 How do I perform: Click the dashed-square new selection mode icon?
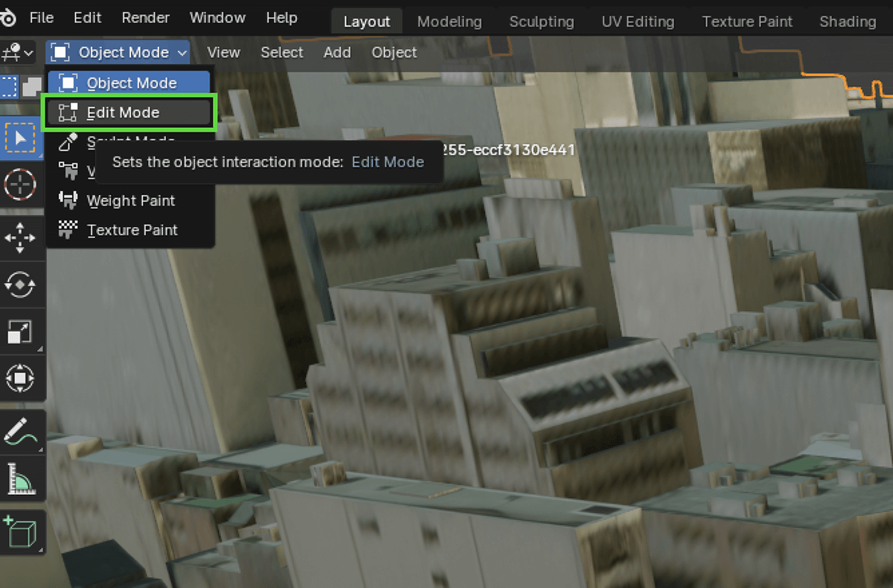click(8, 86)
